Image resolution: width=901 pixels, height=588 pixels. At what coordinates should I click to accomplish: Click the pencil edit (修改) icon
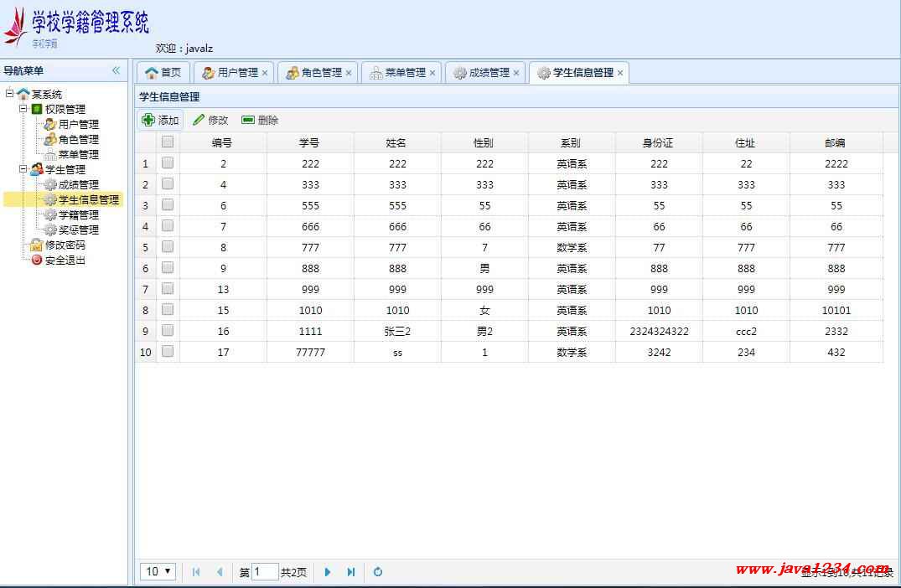(x=199, y=120)
